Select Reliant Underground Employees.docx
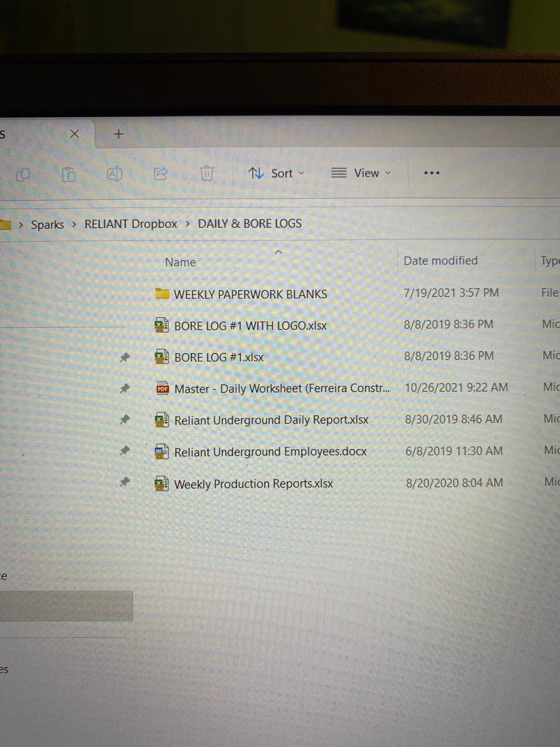This screenshot has width=560, height=747. [270, 452]
